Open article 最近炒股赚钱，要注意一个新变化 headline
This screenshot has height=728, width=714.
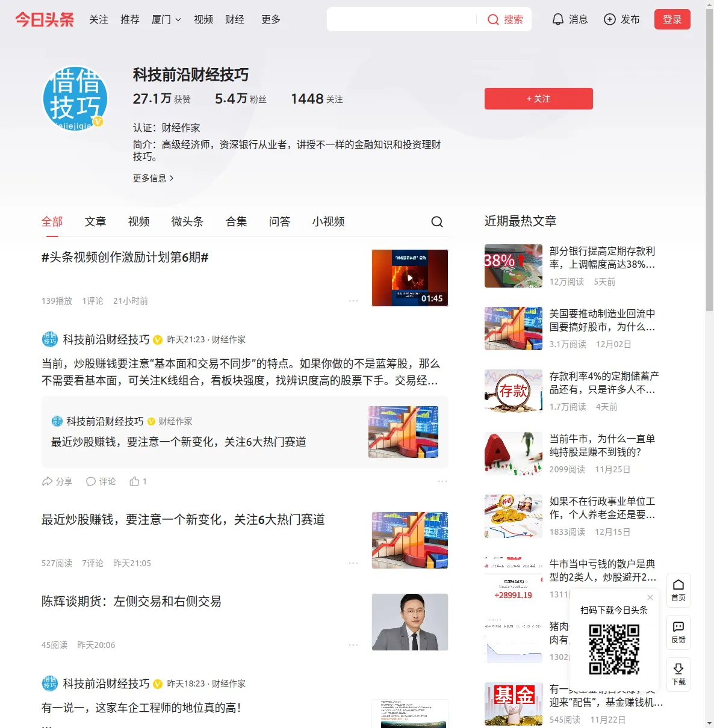[x=183, y=520]
